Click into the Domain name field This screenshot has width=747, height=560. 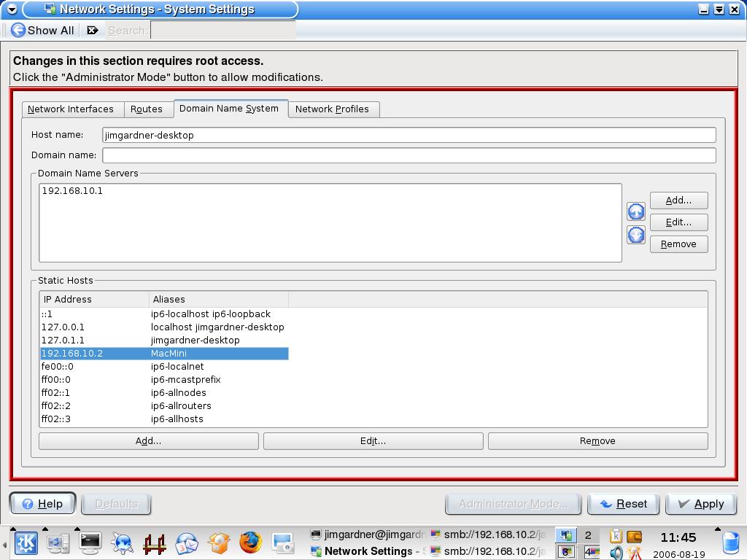click(x=409, y=155)
